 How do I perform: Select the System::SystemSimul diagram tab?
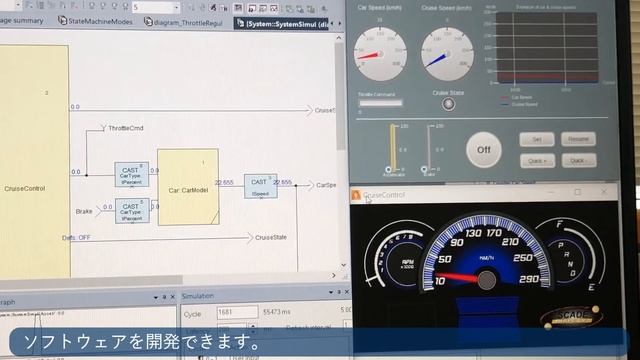pos(282,24)
